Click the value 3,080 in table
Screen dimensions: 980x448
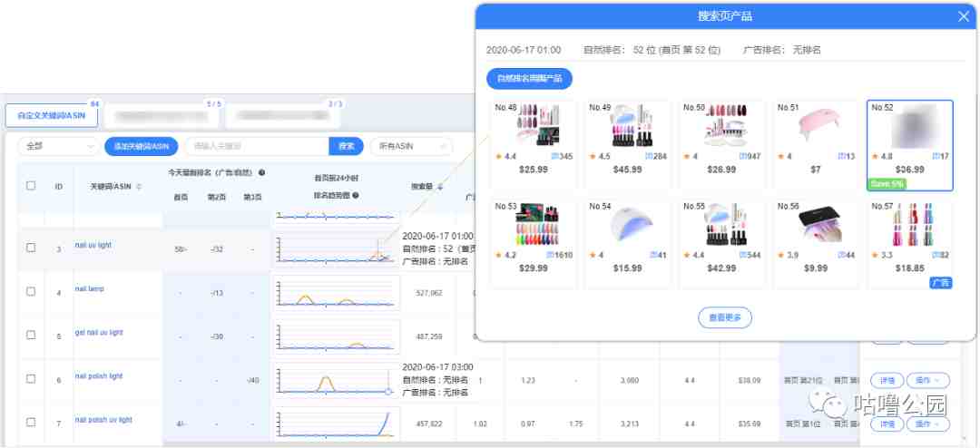click(629, 380)
